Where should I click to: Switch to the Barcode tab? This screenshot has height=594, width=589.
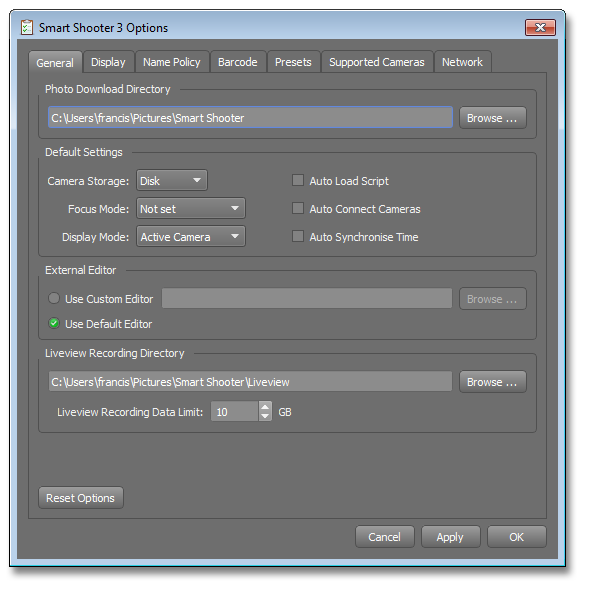(237, 62)
